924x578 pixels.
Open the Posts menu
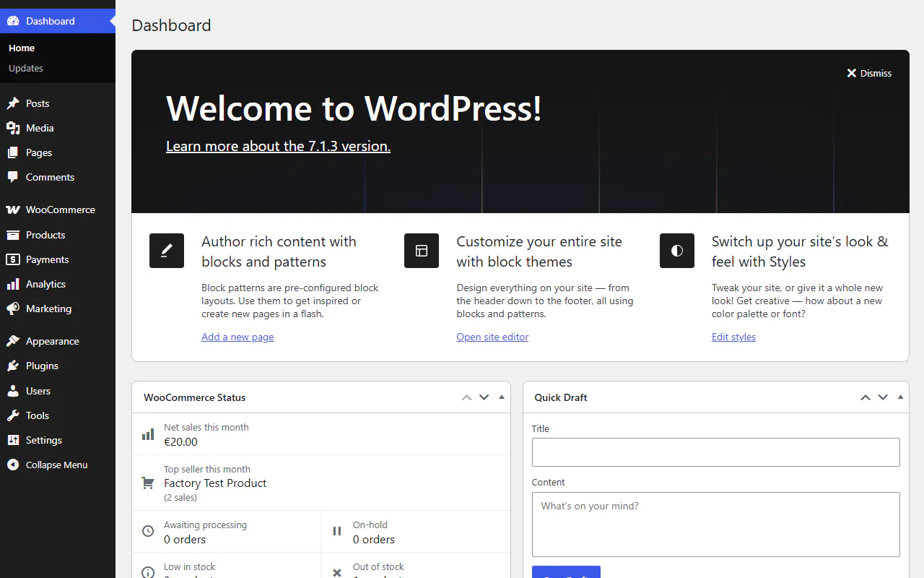58,103
